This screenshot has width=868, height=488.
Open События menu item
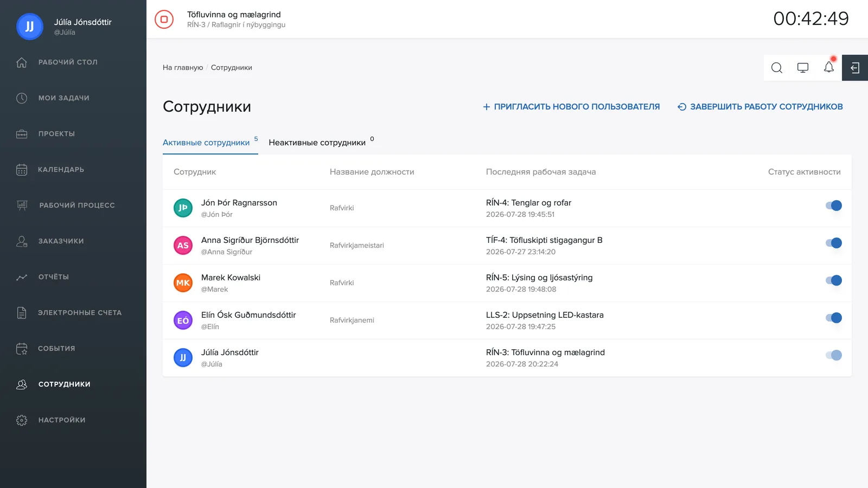(x=56, y=349)
